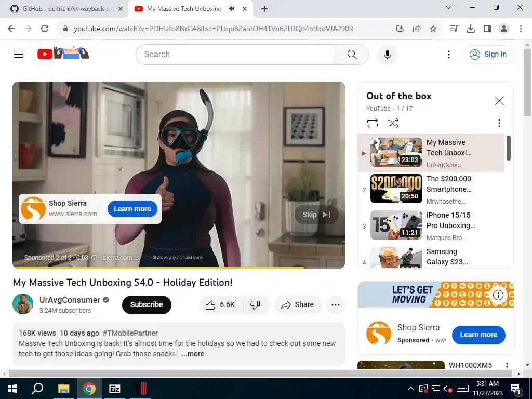Close the GitHub tab
This screenshot has width=532, height=399.
[120, 9]
